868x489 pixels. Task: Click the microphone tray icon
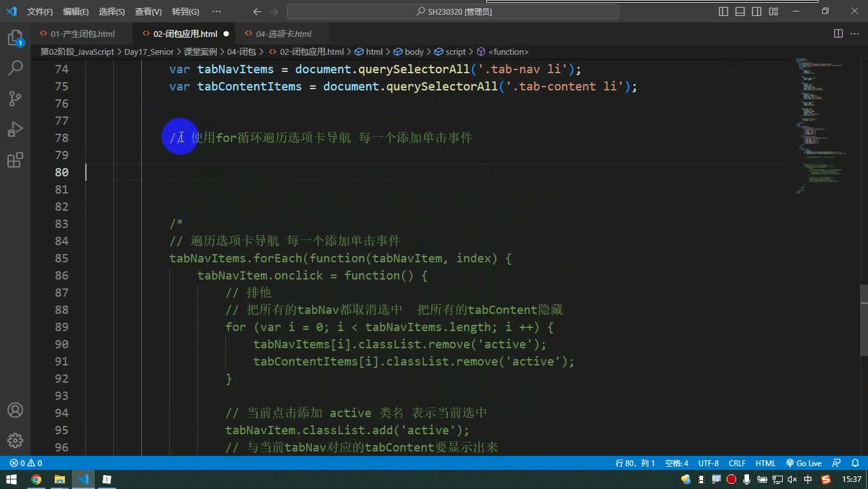746,479
